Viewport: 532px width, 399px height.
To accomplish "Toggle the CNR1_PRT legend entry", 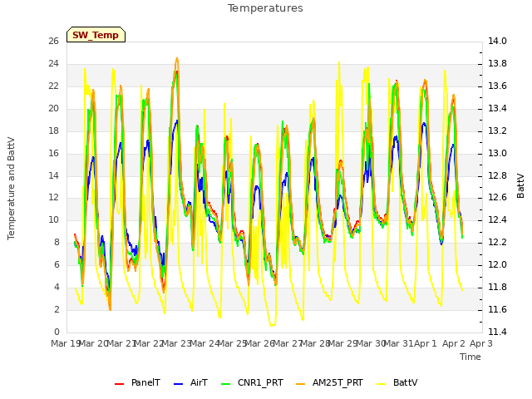I will click(x=252, y=382).
